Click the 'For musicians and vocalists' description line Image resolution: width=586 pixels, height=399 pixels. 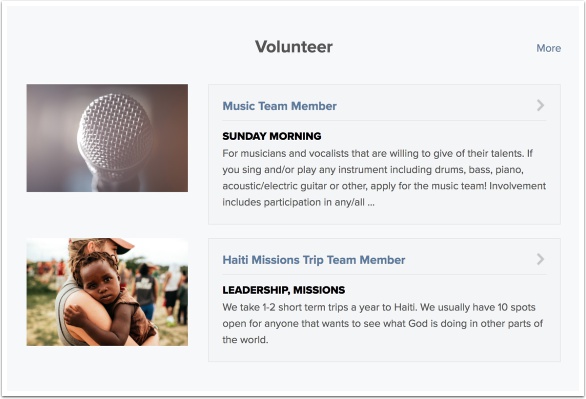(377, 154)
